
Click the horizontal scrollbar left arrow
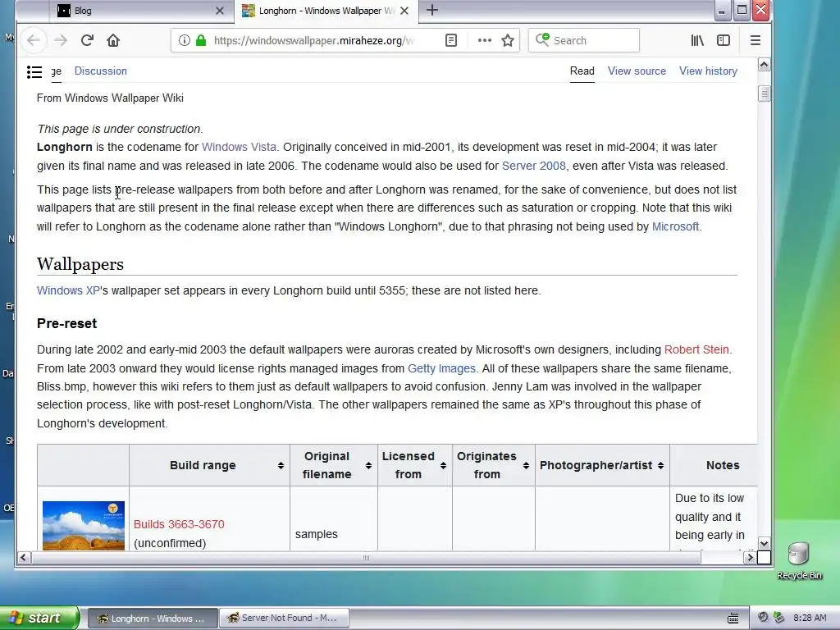point(23,558)
